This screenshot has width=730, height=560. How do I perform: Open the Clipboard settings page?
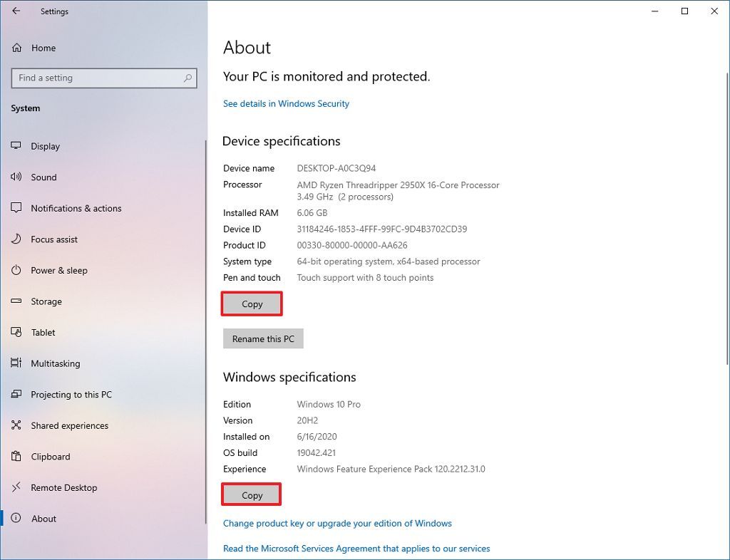50,457
